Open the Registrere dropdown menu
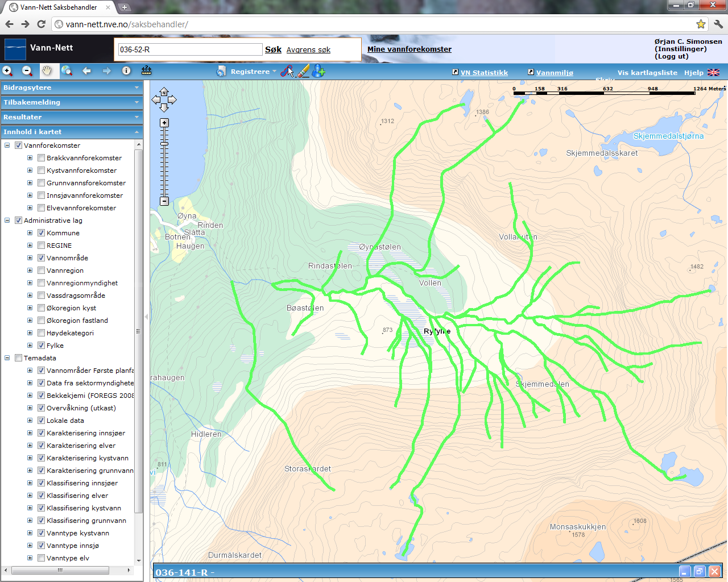This screenshot has width=728, height=582. [x=253, y=72]
